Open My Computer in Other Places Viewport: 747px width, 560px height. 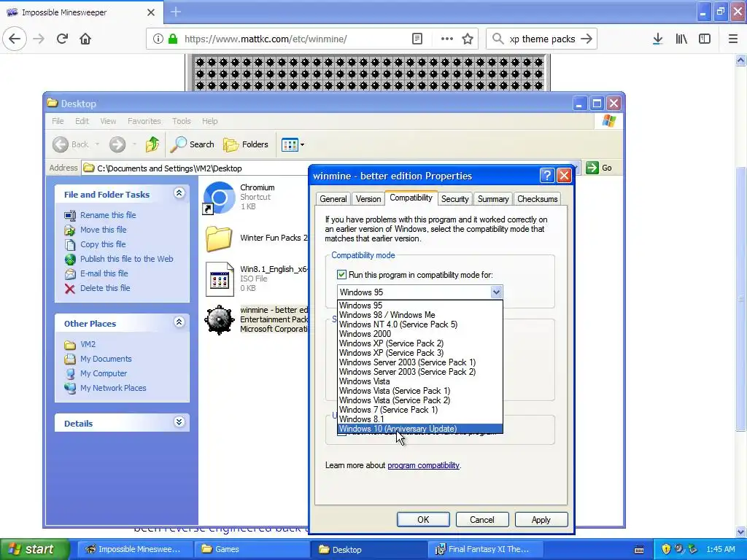click(x=104, y=373)
